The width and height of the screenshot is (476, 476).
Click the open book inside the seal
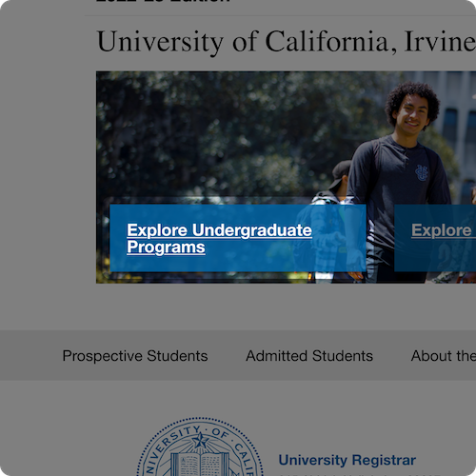(x=200, y=466)
